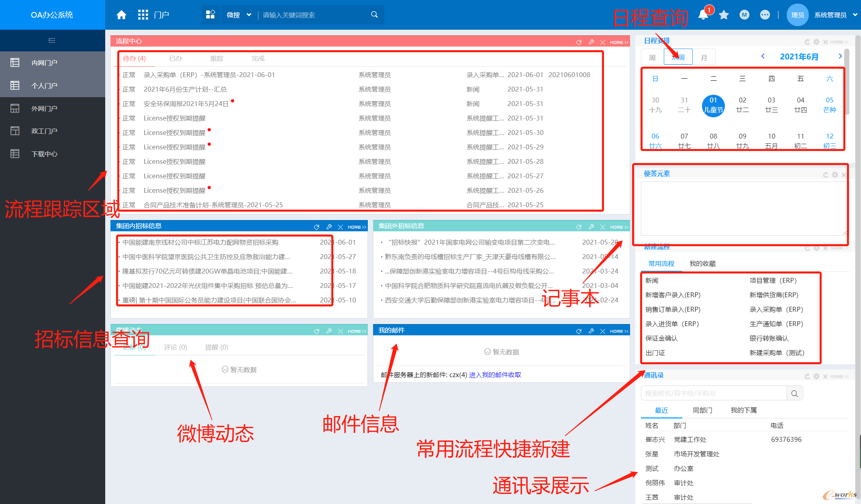Select date 05 芒种 in calendar
Screen dimensions: 861x504
(830, 105)
